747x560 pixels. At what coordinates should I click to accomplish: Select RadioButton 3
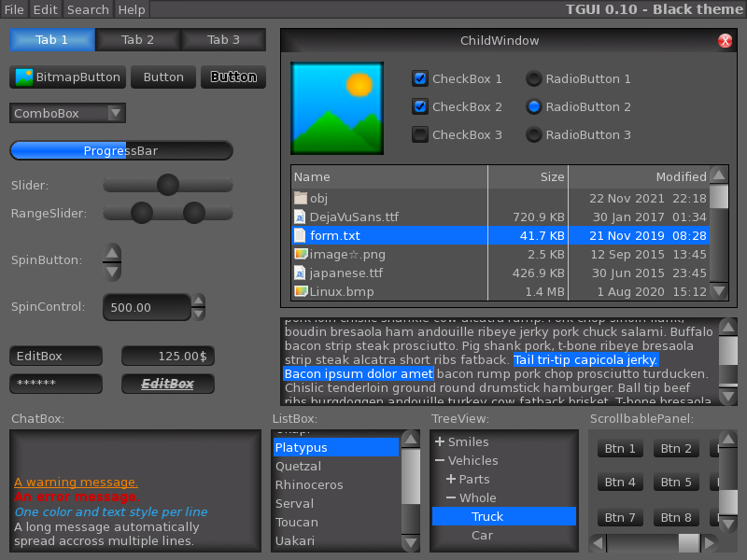pyautogui.click(x=533, y=134)
